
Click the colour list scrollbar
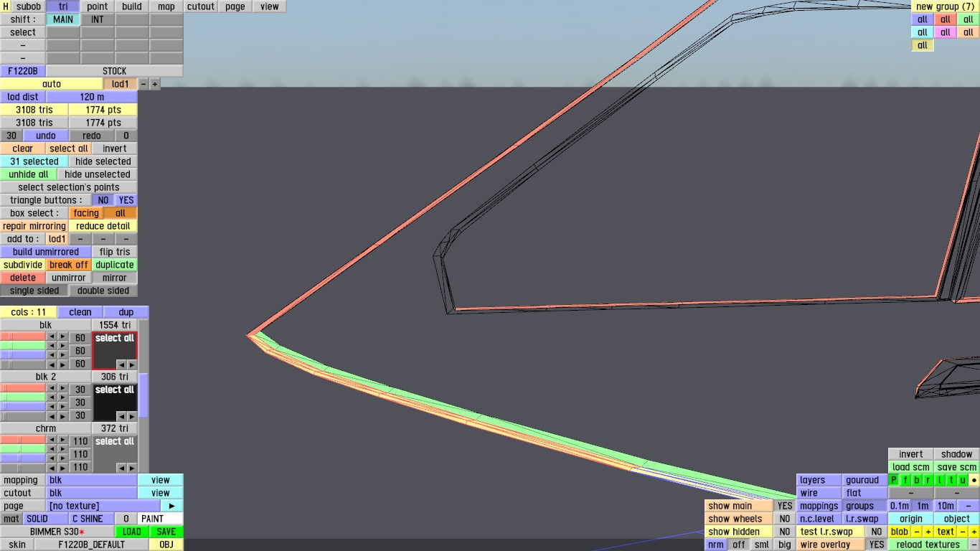tap(143, 395)
